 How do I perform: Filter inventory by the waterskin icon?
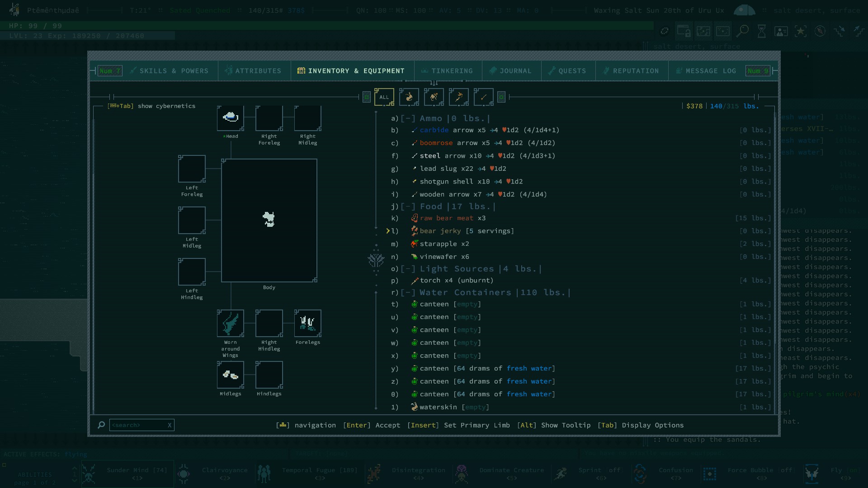coord(409,97)
